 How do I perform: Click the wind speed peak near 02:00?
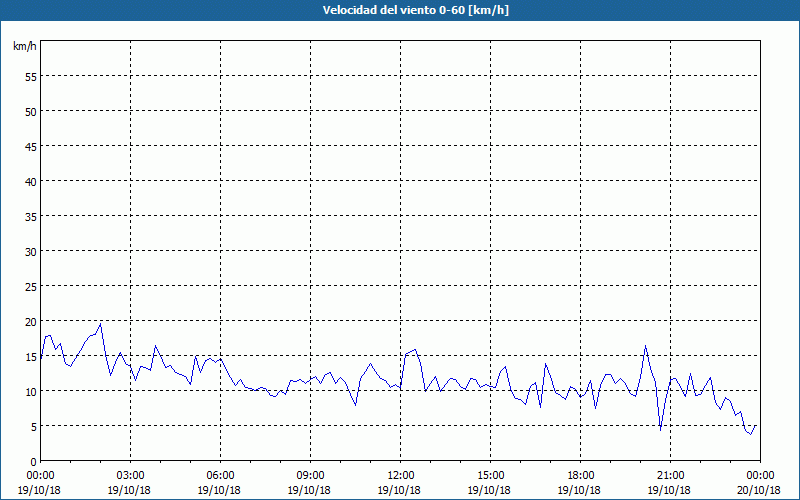pos(101,323)
